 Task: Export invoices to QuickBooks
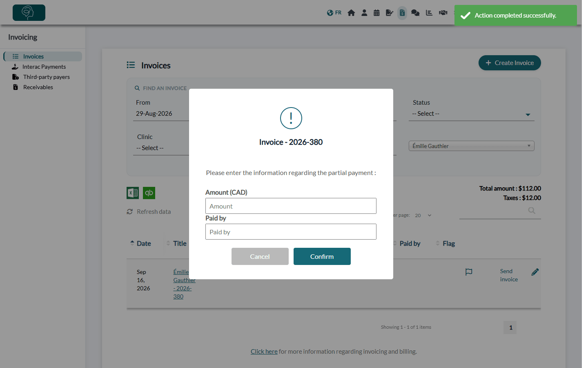149,193
